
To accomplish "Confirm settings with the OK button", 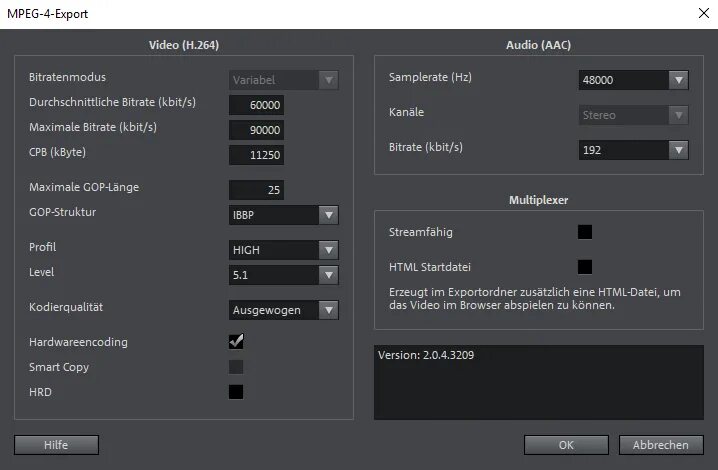I will 566,445.
